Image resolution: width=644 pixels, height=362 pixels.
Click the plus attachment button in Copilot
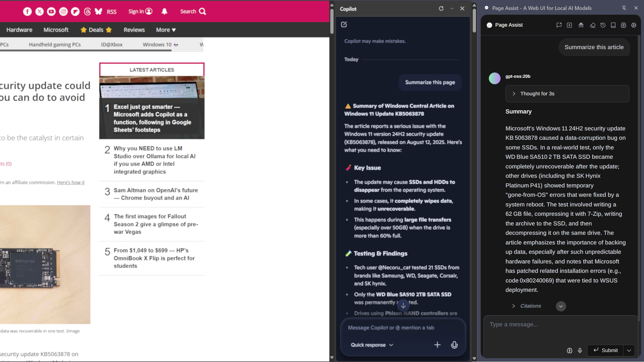pyautogui.click(x=437, y=345)
